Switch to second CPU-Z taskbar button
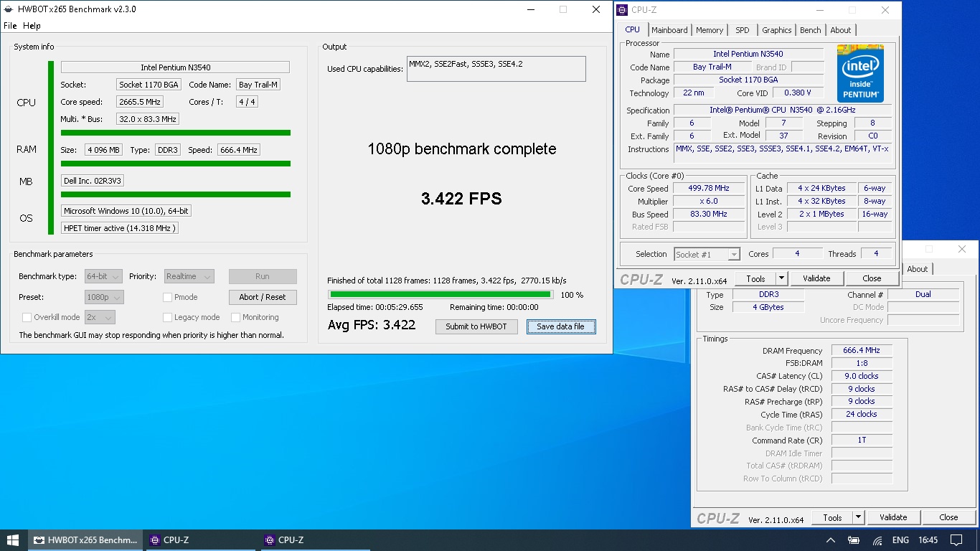This screenshot has width=980, height=551. coord(316,540)
